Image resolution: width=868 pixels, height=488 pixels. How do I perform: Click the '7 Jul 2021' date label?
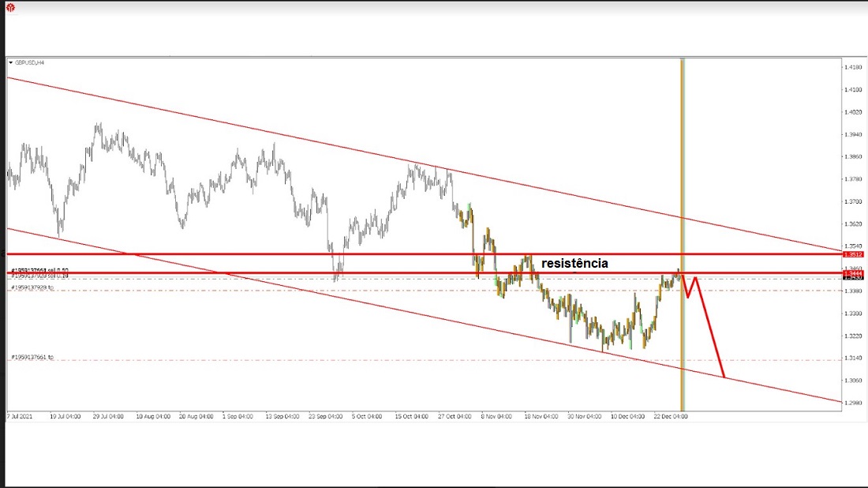point(20,416)
